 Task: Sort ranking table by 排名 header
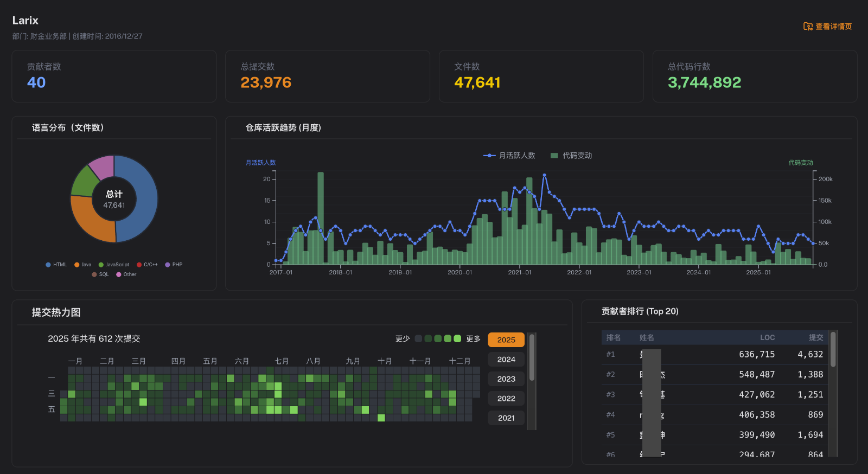[613, 337]
